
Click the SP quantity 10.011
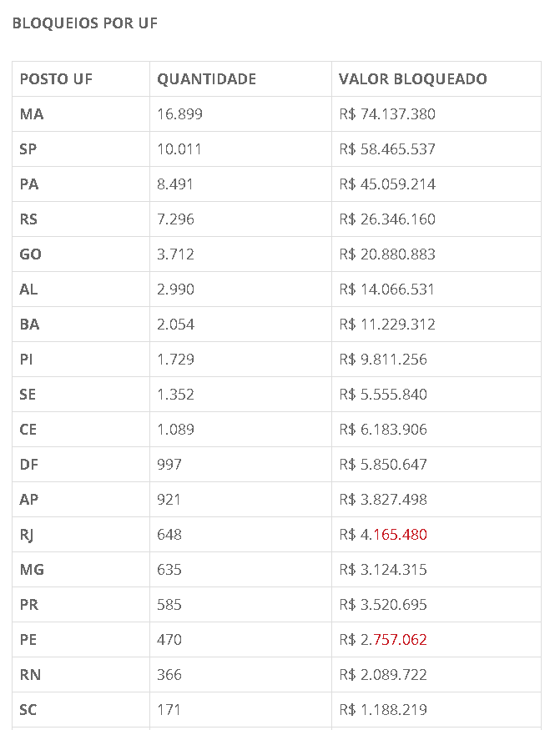coord(179,149)
